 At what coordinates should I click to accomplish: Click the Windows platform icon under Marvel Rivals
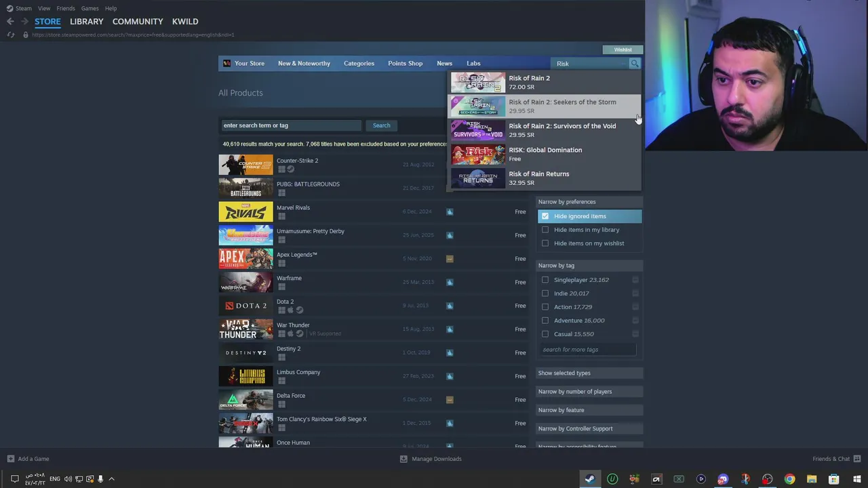tap(281, 216)
